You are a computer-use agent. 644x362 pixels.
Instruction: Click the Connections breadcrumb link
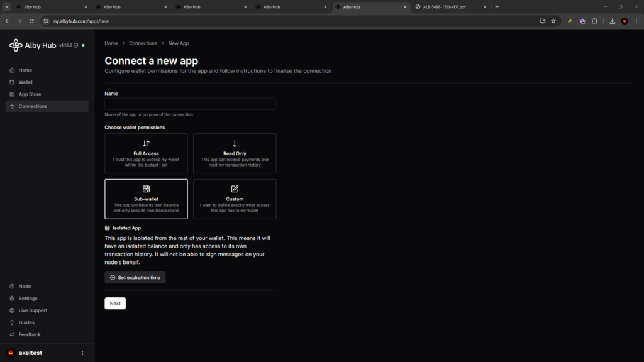(143, 43)
